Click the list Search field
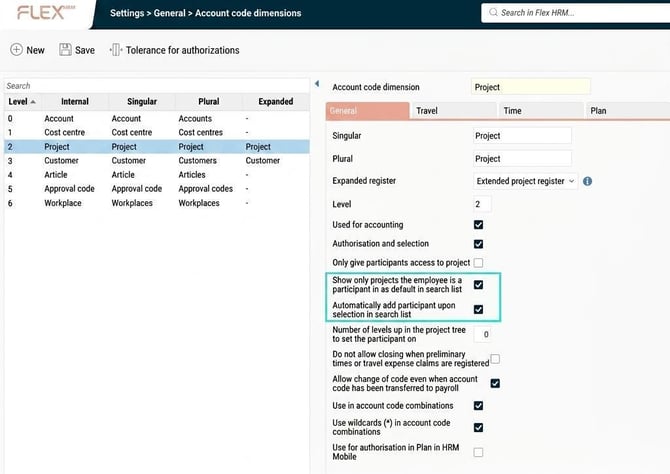 pos(157,85)
